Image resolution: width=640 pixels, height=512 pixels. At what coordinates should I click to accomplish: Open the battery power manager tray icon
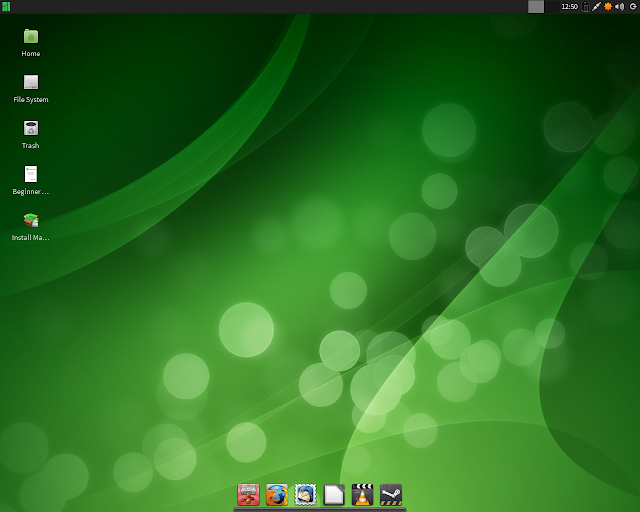[x=585, y=7]
